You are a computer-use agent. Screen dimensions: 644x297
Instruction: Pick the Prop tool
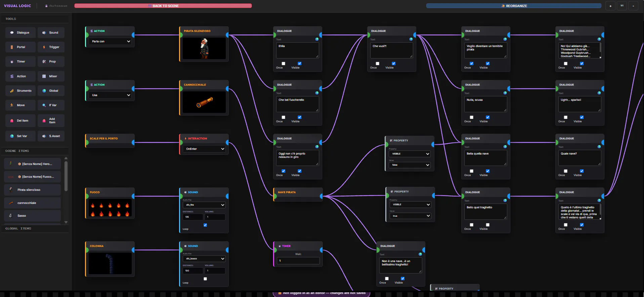pyautogui.click(x=51, y=61)
